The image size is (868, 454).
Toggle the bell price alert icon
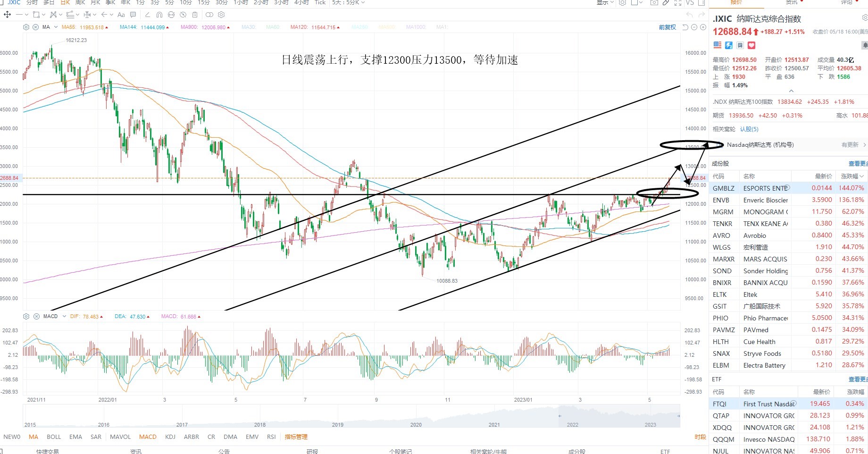pos(865,45)
